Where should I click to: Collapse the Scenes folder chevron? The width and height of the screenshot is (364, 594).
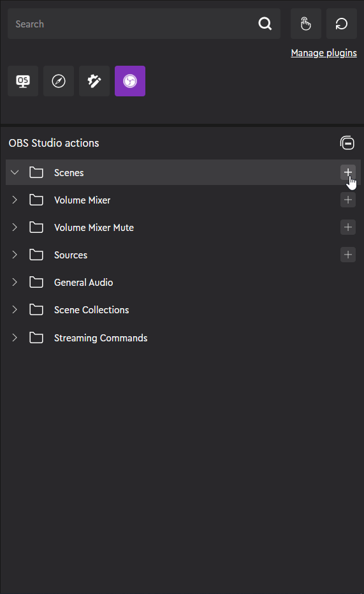15,172
